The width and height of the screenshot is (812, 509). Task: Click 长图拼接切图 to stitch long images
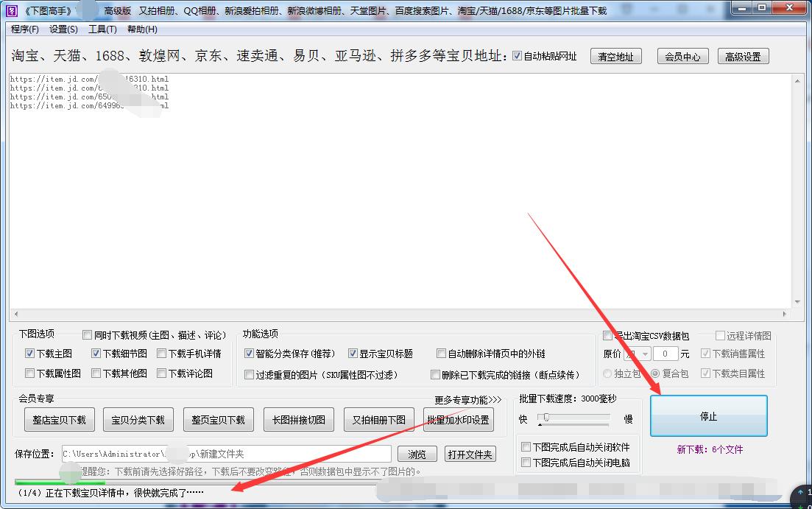(298, 419)
